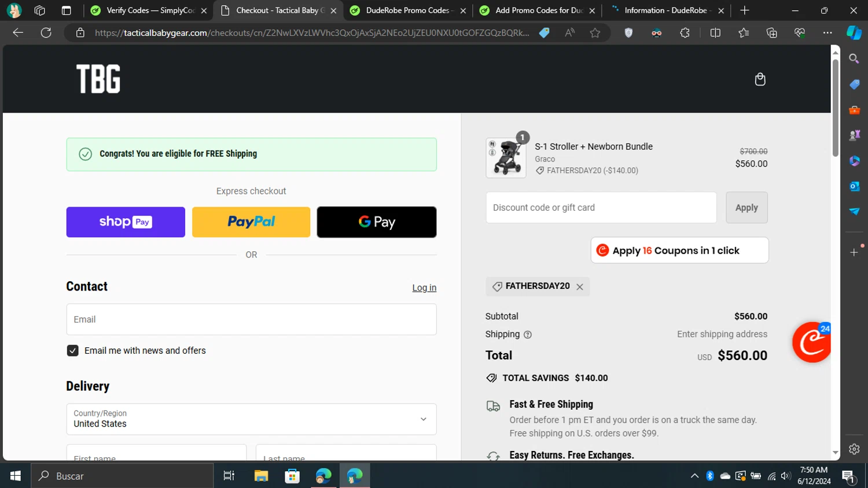Add a sidebar app with plus icon
Screen dimensions: 868x488
[854, 252]
